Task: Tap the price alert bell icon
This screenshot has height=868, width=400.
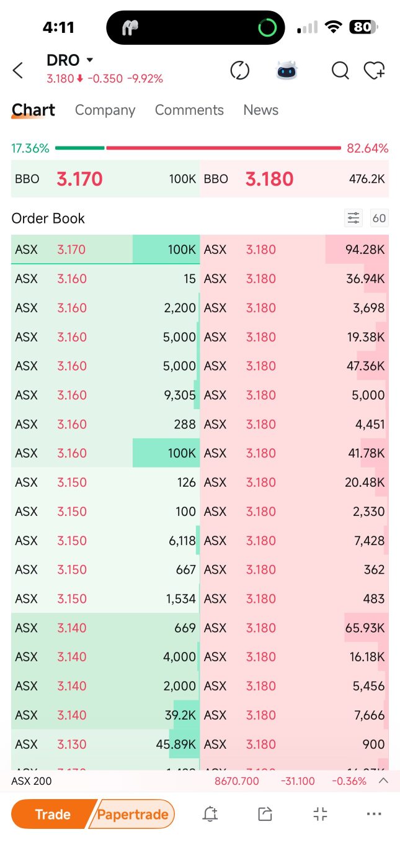Action: click(210, 814)
